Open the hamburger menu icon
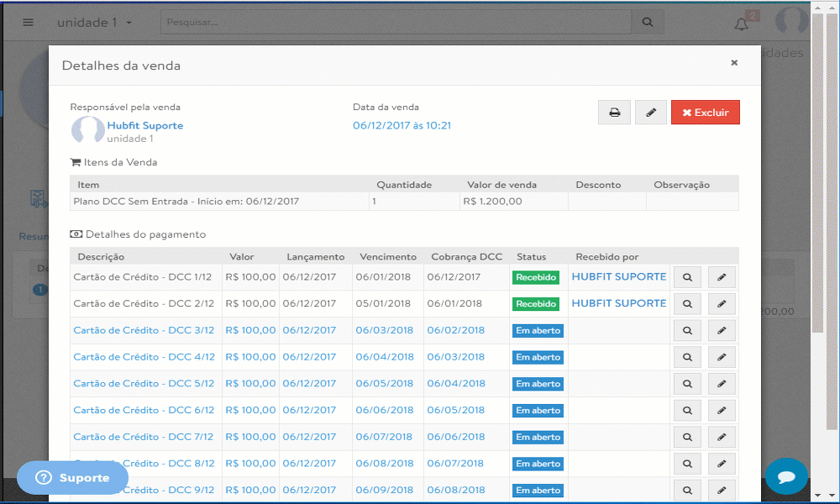The image size is (840, 504). click(29, 23)
